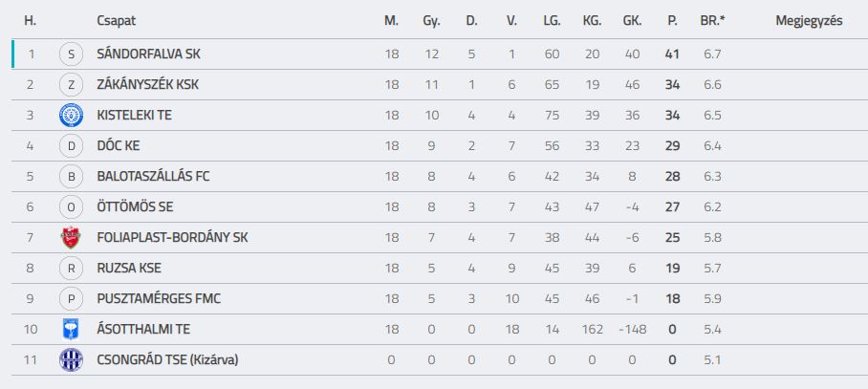Viewport: 868px width, 389px height.
Task: Select the BR.* column header
Action: coord(712,21)
